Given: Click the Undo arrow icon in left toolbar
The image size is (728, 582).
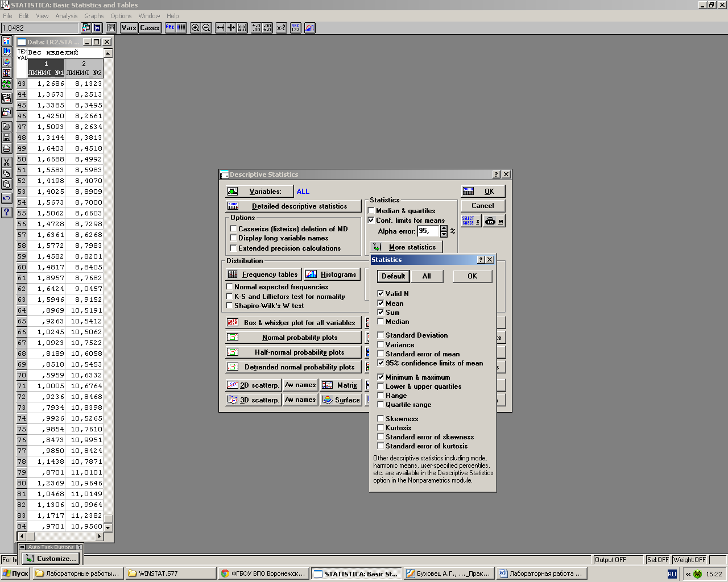Looking at the screenshot, I should [x=7, y=198].
